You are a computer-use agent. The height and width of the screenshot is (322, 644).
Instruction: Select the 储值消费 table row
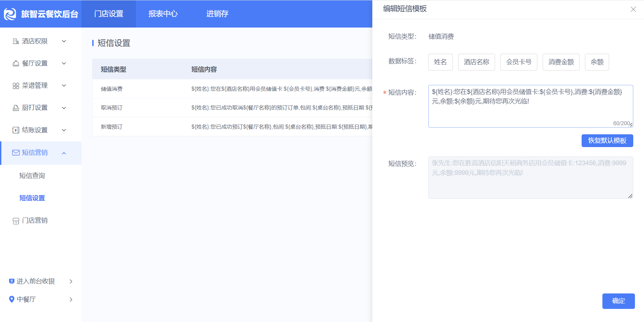tap(232, 89)
